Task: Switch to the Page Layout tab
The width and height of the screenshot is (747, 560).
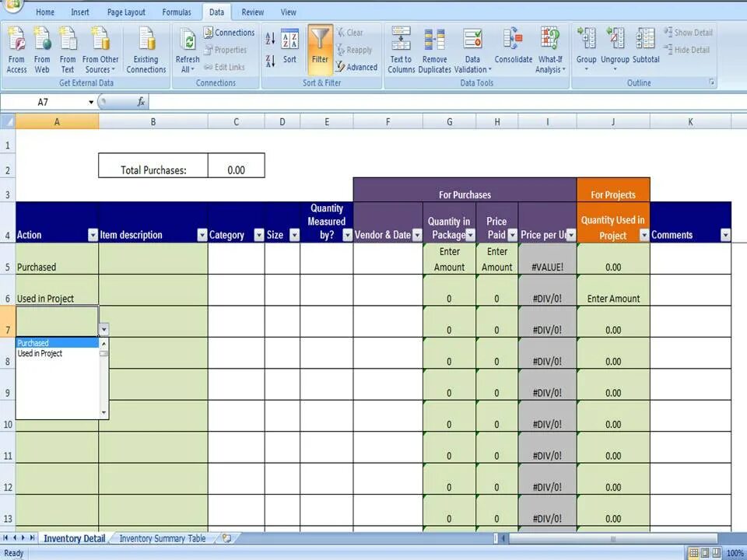Action: pyautogui.click(x=126, y=12)
